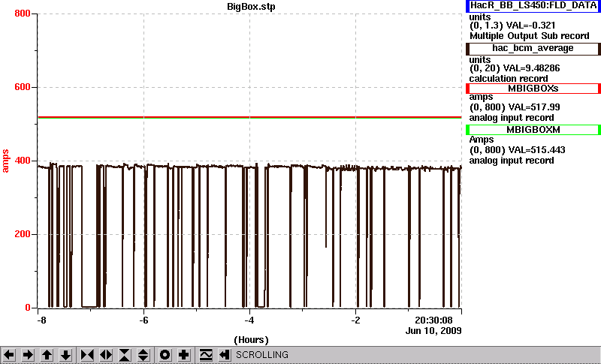Select the hac_bcm_average curve legend
Viewport: 601px width, 364px height.
tap(533, 49)
